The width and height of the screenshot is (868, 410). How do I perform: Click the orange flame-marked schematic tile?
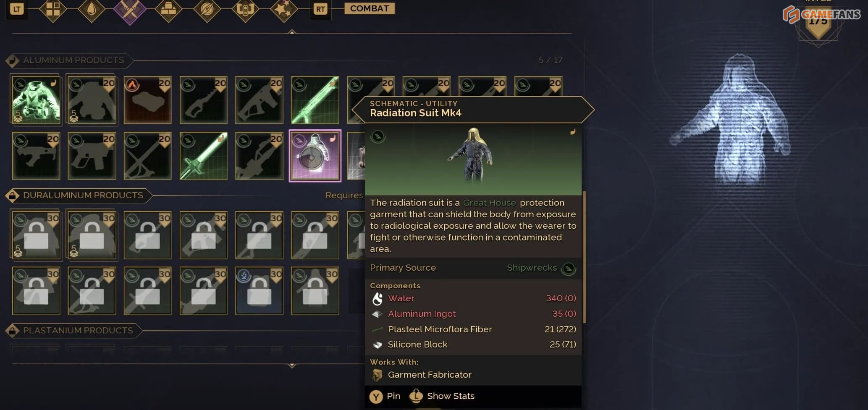[148, 100]
